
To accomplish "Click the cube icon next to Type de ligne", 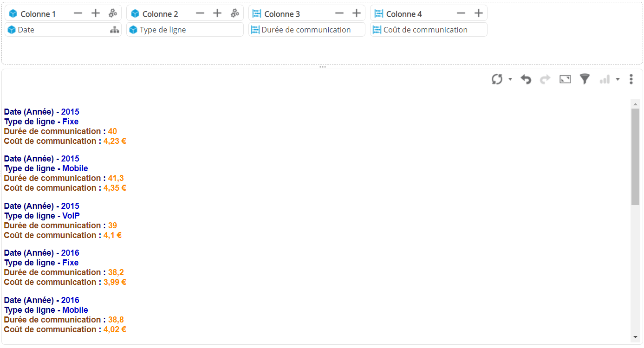I will [133, 30].
